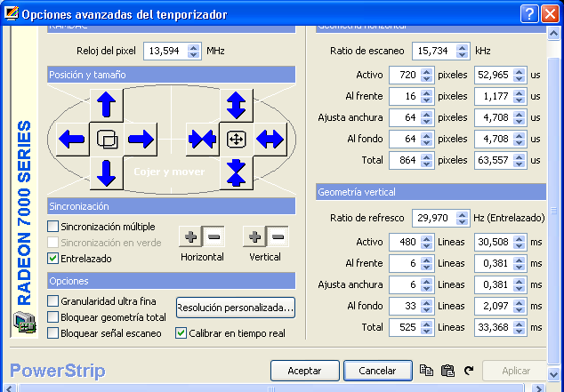Click center four-way move size icon
This screenshot has height=392, width=564.
click(237, 139)
